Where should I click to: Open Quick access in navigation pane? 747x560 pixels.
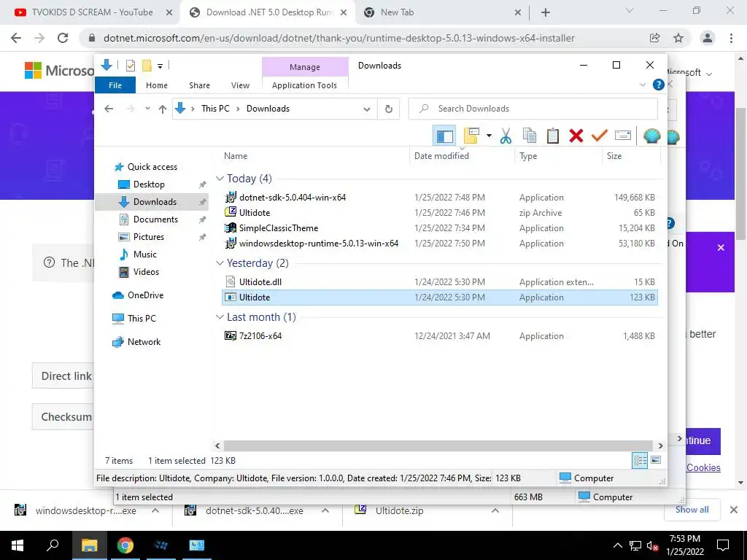(152, 167)
